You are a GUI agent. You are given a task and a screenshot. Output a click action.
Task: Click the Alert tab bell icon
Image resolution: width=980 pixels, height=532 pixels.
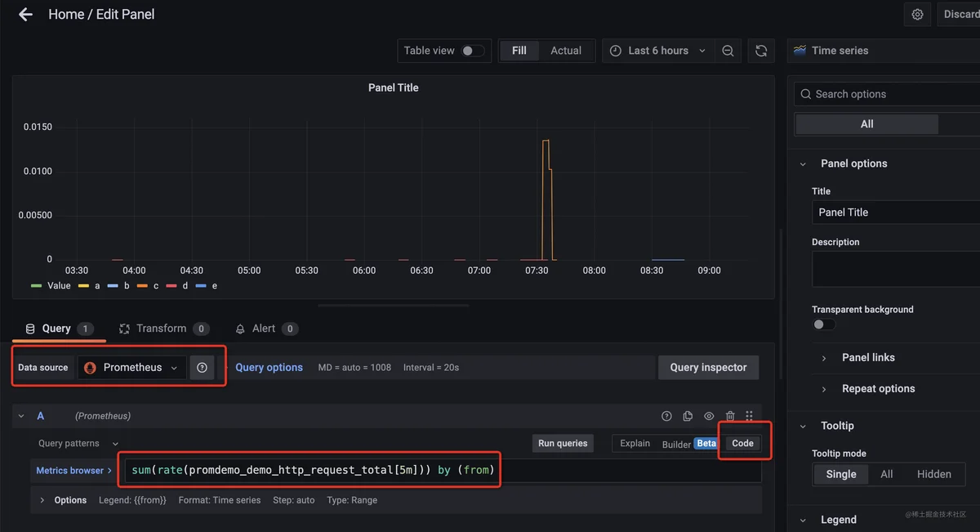(x=240, y=329)
